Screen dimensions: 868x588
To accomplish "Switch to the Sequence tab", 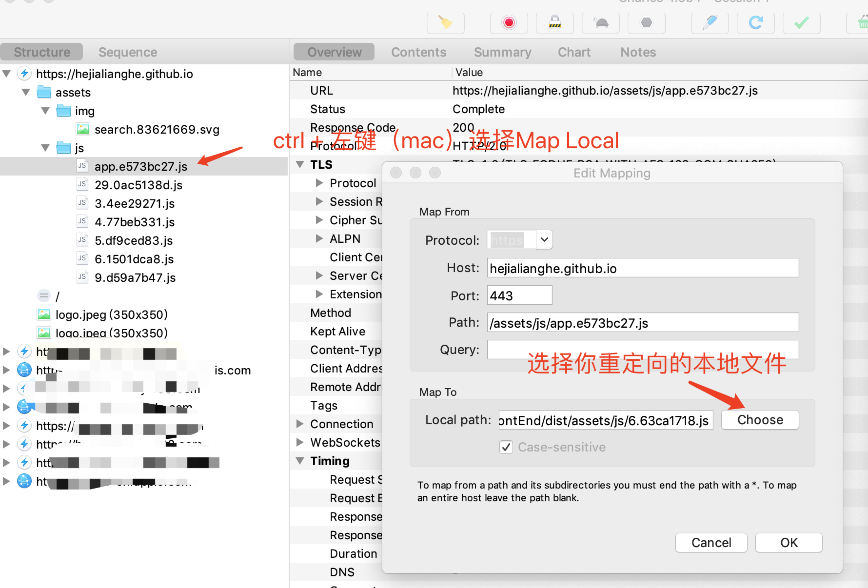I will (128, 52).
